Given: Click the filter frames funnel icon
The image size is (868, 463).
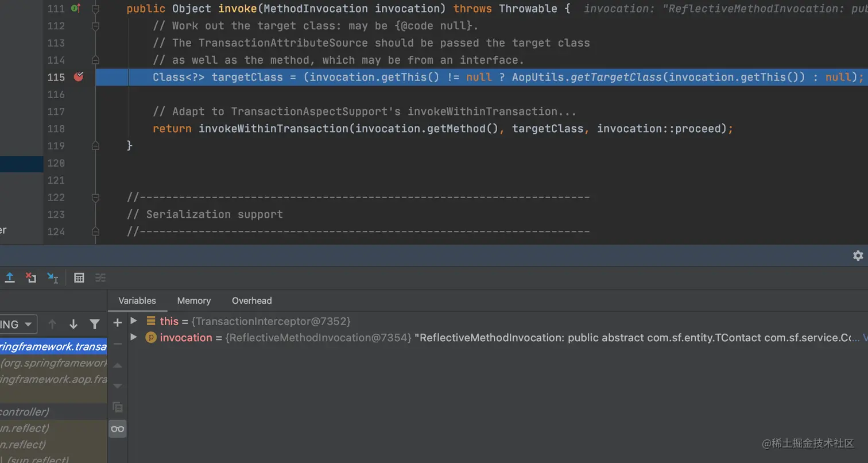Looking at the screenshot, I should point(95,324).
